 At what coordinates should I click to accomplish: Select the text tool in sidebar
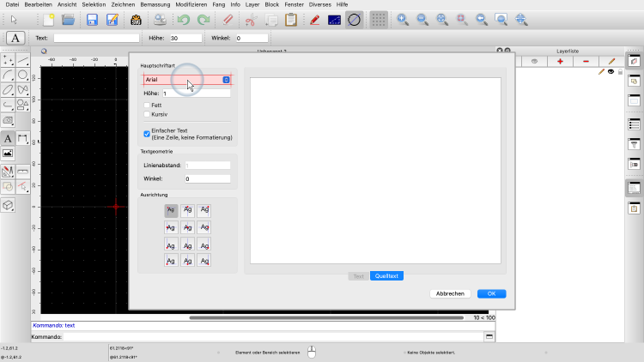click(8, 138)
